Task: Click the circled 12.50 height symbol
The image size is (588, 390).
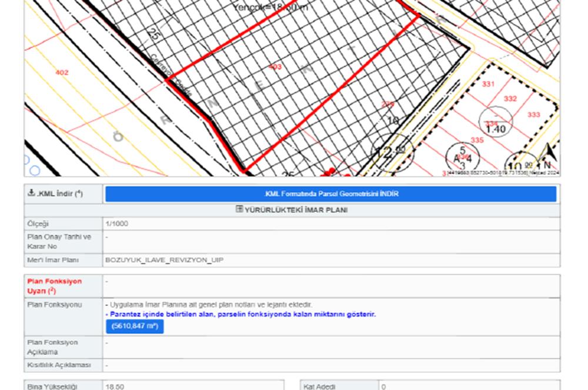Action: (x=393, y=154)
